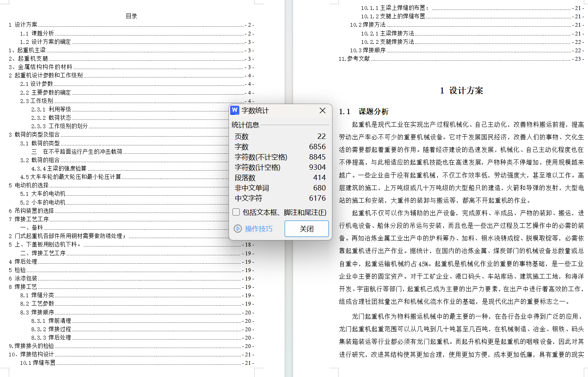This screenshot has height=377, width=588.
Task: Click the 关闭 button in the dialog
Action: click(x=306, y=229)
